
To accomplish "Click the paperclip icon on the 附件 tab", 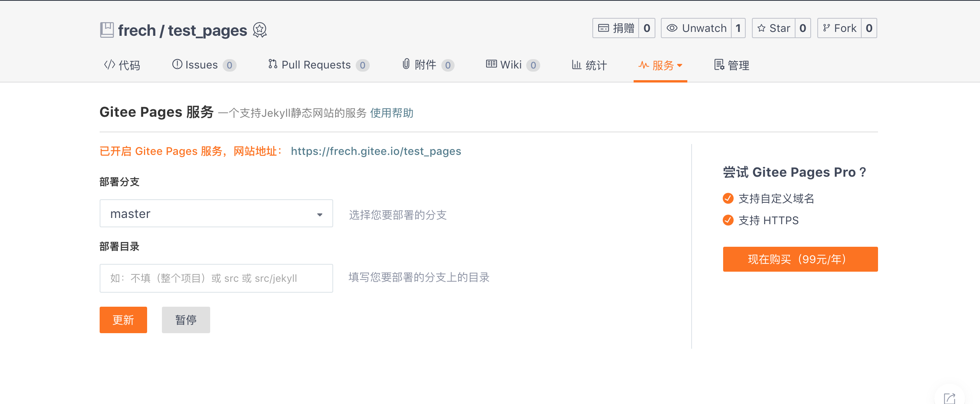I will point(405,65).
